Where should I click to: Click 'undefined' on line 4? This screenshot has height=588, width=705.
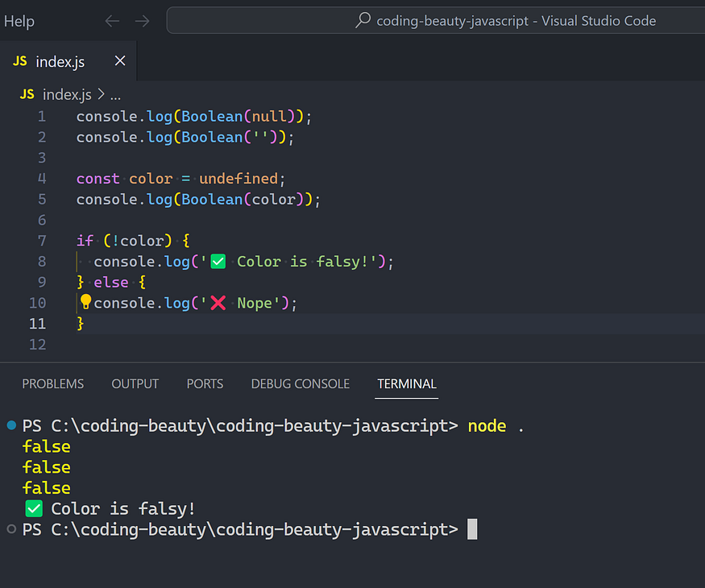(238, 179)
